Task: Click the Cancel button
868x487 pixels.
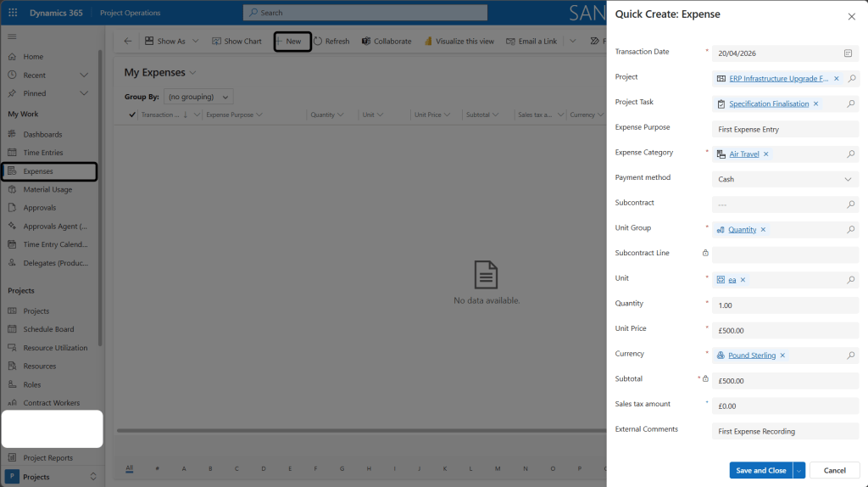Action: coord(834,470)
